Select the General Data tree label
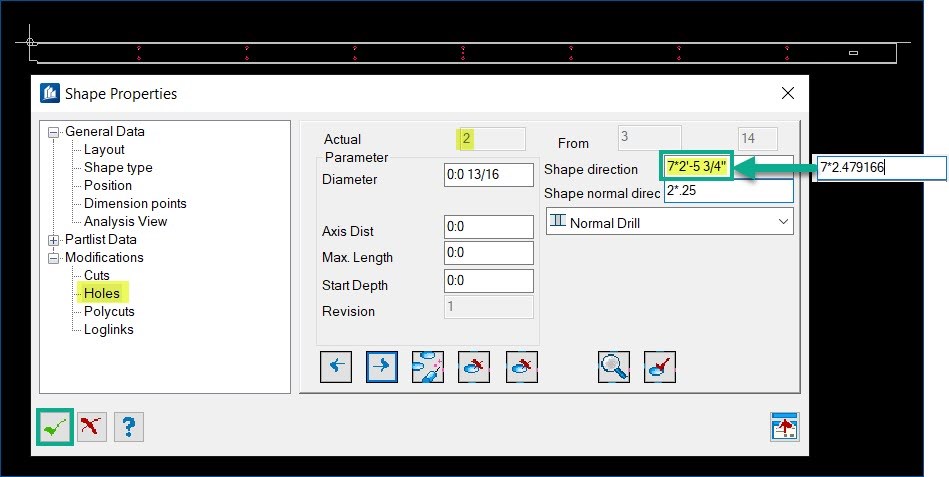This screenshot has height=477, width=949. click(x=105, y=131)
